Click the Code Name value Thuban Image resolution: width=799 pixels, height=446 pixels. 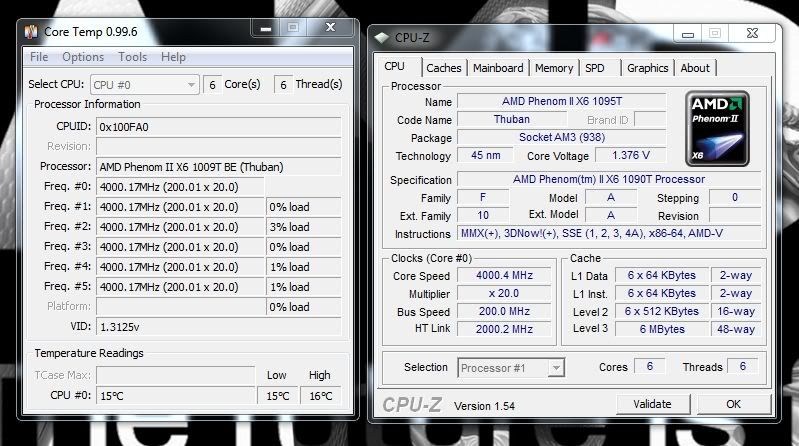(512, 119)
